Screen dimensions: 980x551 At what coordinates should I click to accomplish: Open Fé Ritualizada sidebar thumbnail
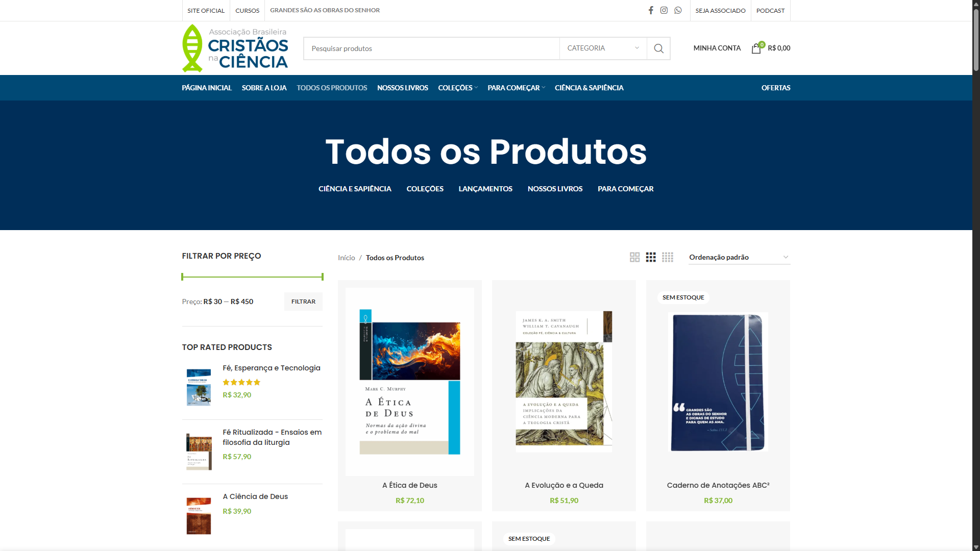pos(199,452)
